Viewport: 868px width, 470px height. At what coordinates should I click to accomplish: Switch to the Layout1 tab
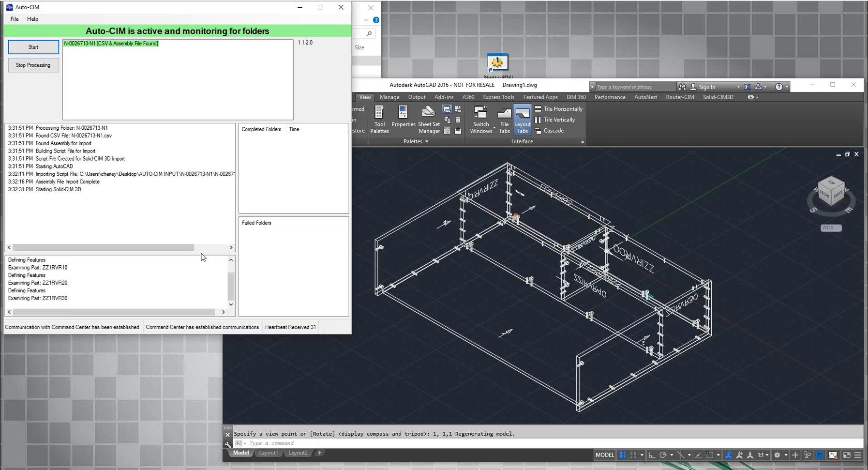coord(268,453)
